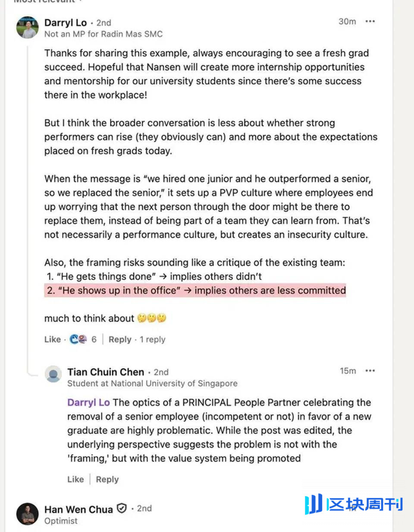Viewport: 414px width, 532px height.
Task: Click the reaction count of 6
Action: coord(94,339)
